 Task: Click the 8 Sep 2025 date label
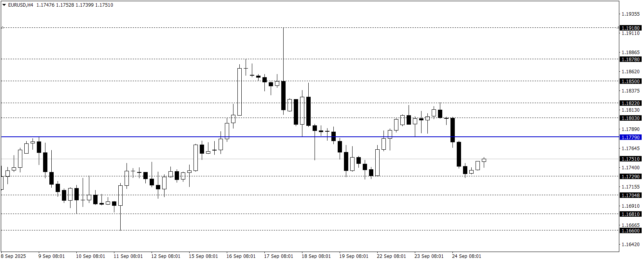13,256
